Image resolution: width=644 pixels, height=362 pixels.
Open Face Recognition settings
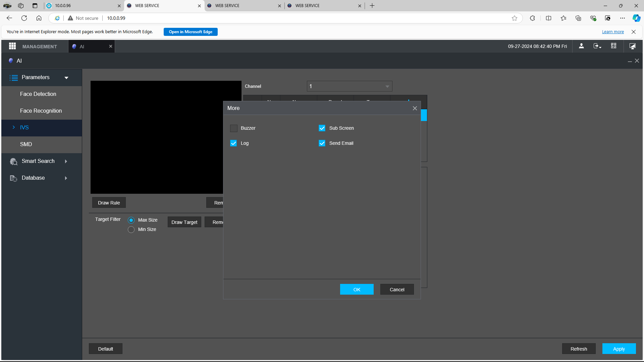[42, 111]
